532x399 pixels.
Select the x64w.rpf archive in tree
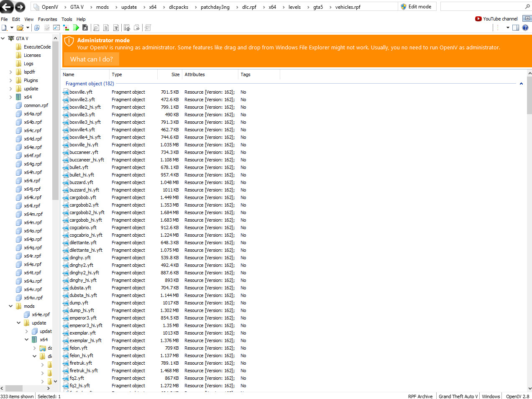(33, 298)
